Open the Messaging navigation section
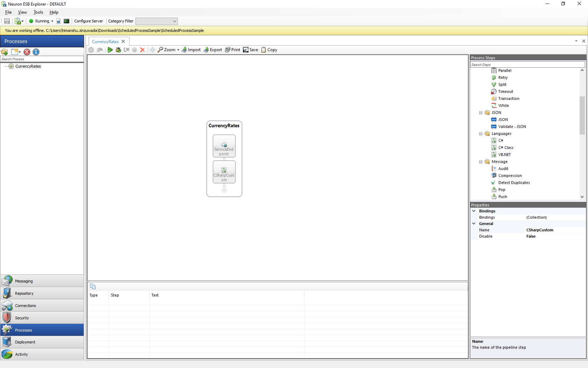This screenshot has height=368, width=588. (42, 281)
